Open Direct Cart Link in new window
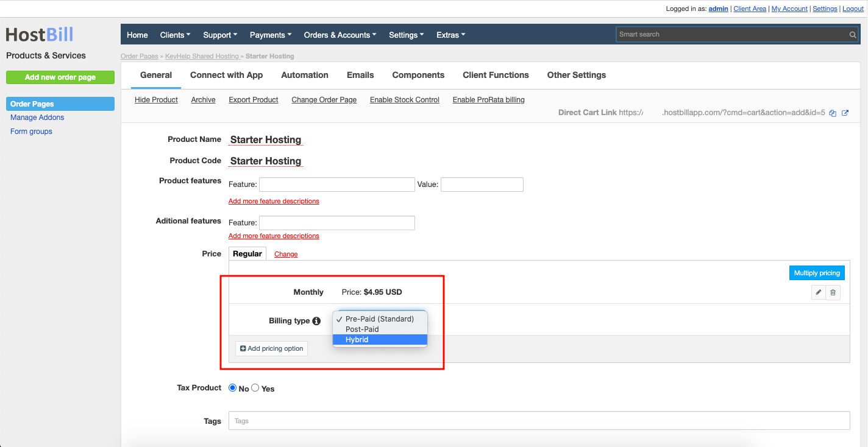 tap(845, 113)
